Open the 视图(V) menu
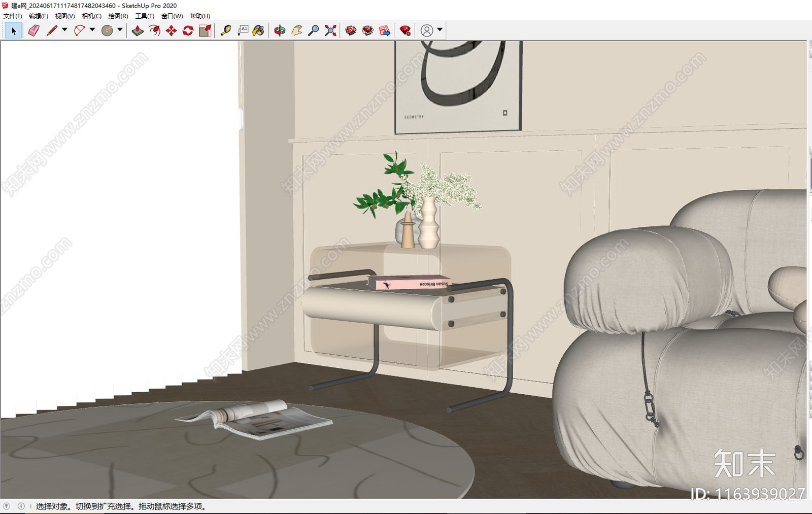The height and width of the screenshot is (514, 812). click(x=65, y=16)
